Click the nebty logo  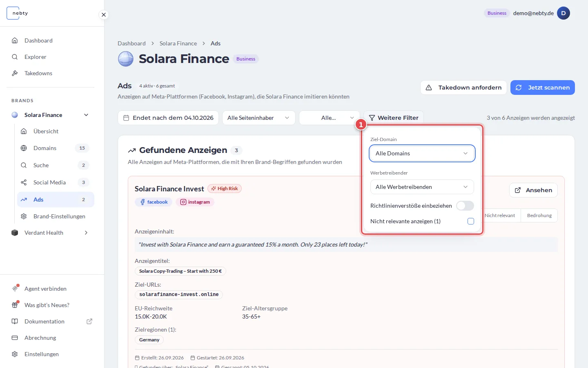pos(18,13)
